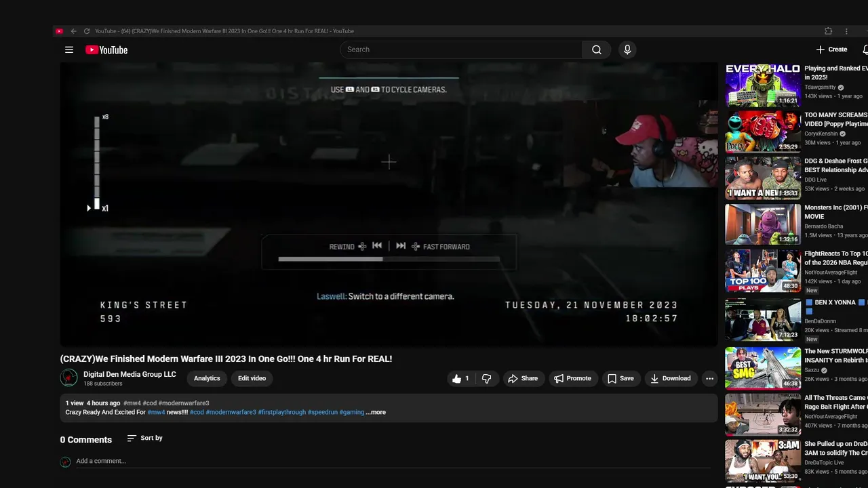The image size is (868, 488).
Task: Click the Add a comment field
Action: tap(393, 462)
